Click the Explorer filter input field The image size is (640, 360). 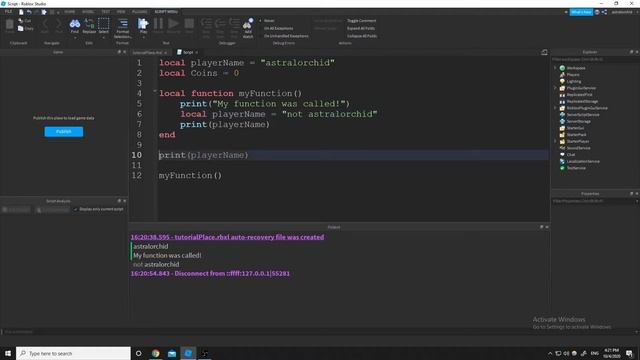coord(595,60)
